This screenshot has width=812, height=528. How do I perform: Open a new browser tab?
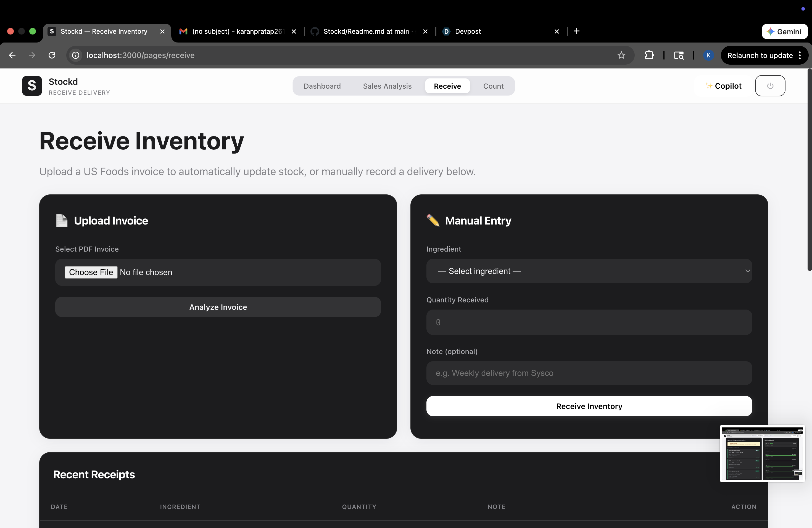577,31
